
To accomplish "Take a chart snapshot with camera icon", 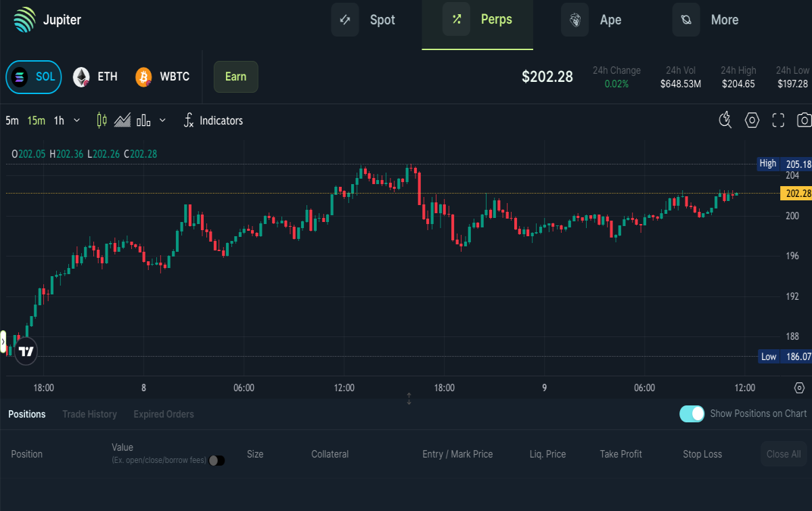I will [804, 120].
